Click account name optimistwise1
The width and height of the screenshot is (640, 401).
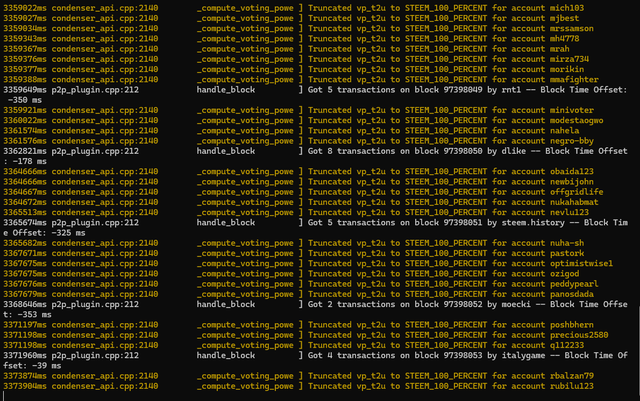[581, 263]
